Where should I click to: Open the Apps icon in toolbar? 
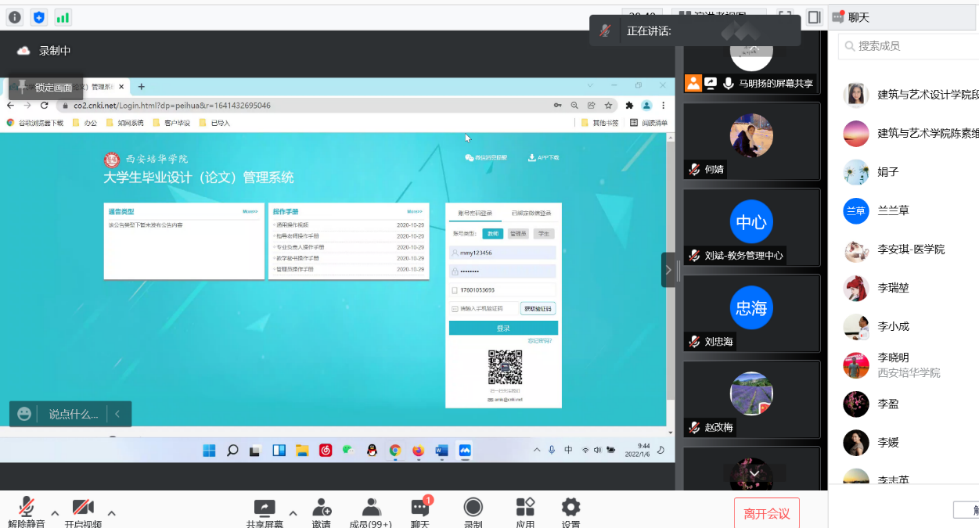525,506
